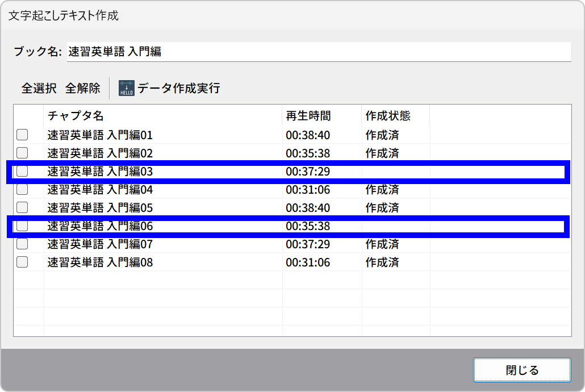
Task: Tick the checkbox for 速習英単語 入門編03
Action: (x=22, y=171)
